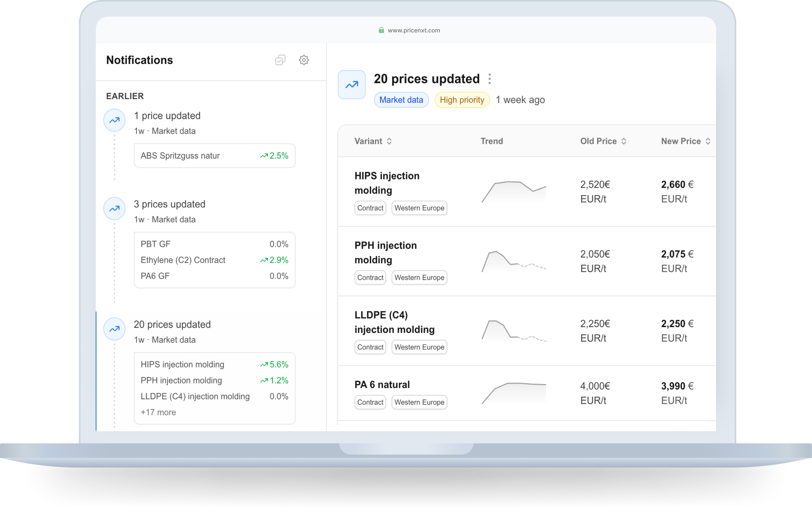Screen dimensions: 812x512
Task: Click the 4,000€ old price cell
Action: [x=595, y=393]
